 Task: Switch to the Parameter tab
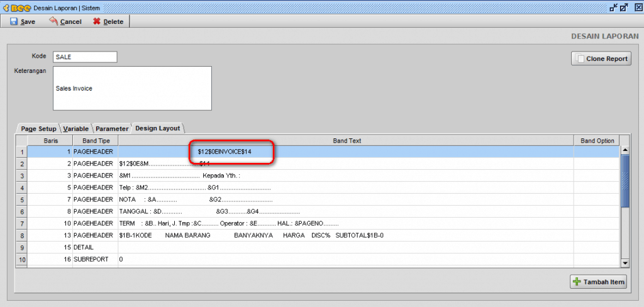[112, 128]
